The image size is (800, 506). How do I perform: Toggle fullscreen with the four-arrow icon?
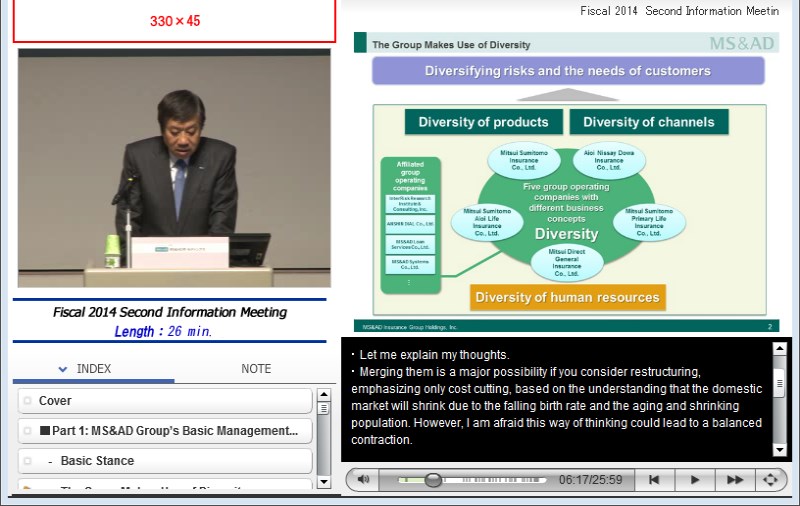pyautogui.click(x=770, y=480)
